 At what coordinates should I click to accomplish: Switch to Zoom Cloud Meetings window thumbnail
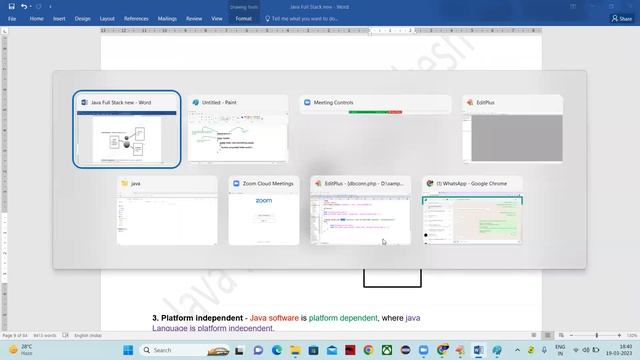click(264, 211)
